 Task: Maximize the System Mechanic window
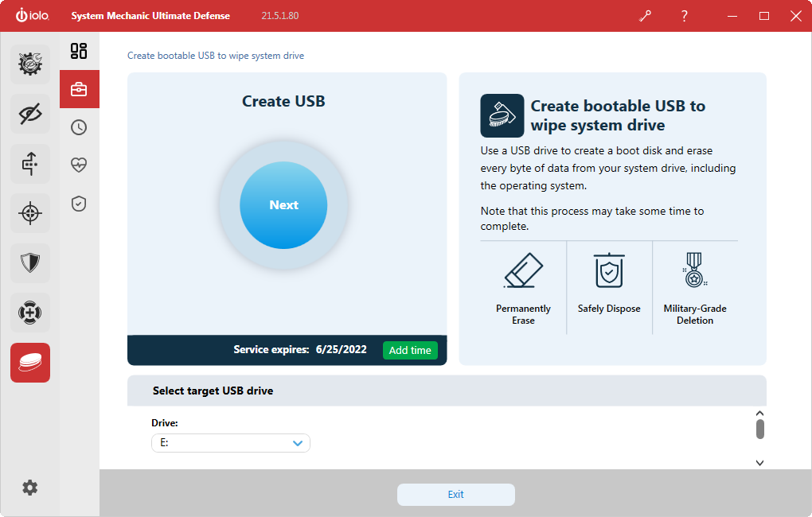(764, 16)
